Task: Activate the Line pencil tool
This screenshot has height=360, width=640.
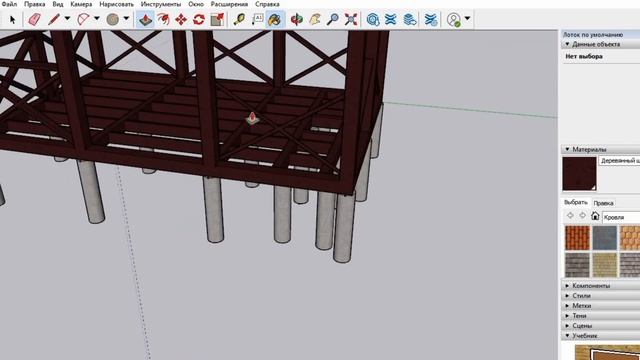Action: click(x=54, y=19)
